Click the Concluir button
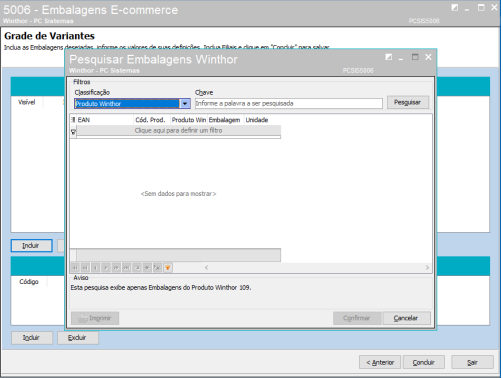 pyautogui.click(x=424, y=362)
